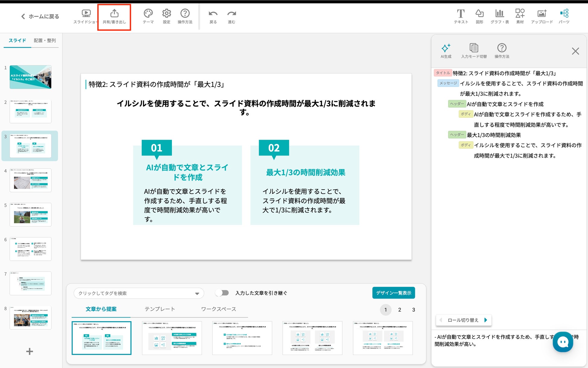Click the グラフ・表 chart icon
The height and width of the screenshot is (368, 588).
coord(499,14)
